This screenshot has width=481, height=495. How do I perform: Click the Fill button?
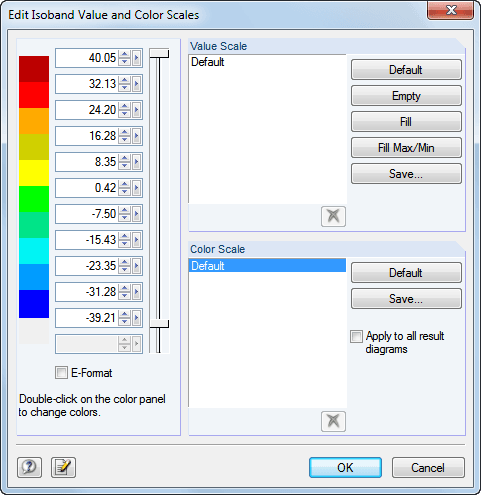tap(406, 122)
